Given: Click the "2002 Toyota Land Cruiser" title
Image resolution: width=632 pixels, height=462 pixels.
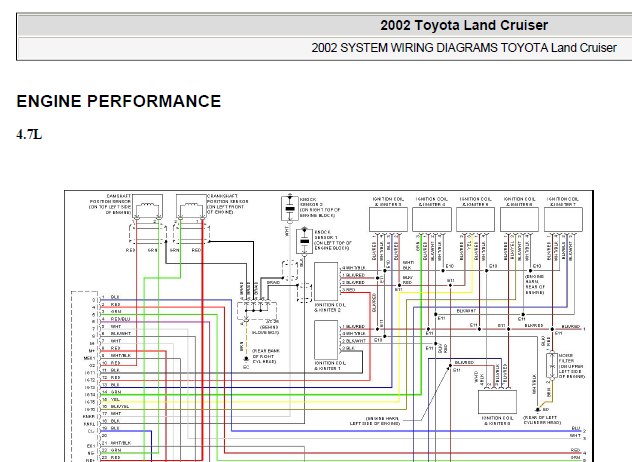Looking at the screenshot, I should (x=464, y=25).
